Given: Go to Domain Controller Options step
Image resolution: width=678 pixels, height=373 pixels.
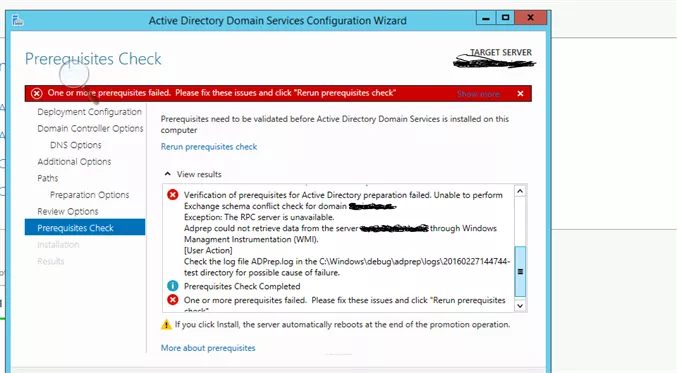Looking at the screenshot, I should point(90,128).
